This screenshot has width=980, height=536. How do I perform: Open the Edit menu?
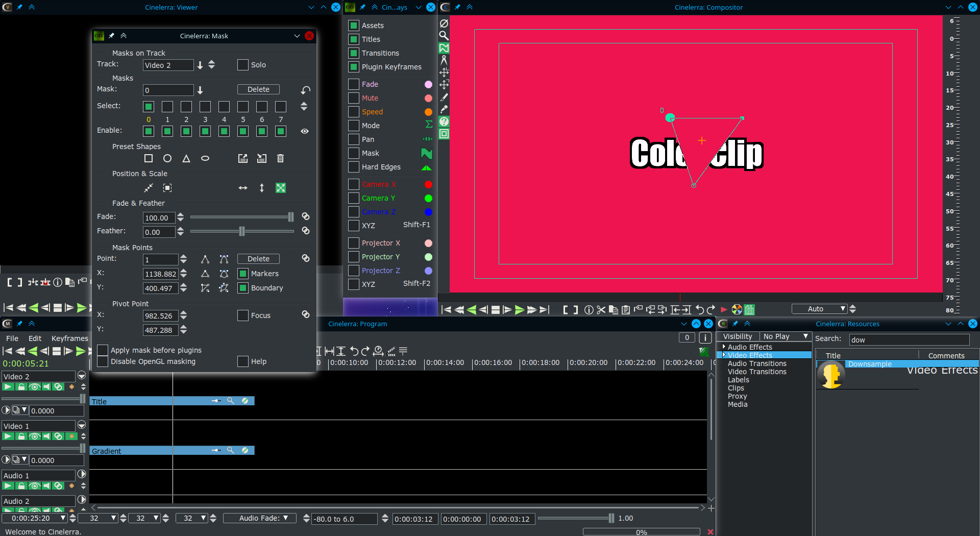click(x=35, y=338)
